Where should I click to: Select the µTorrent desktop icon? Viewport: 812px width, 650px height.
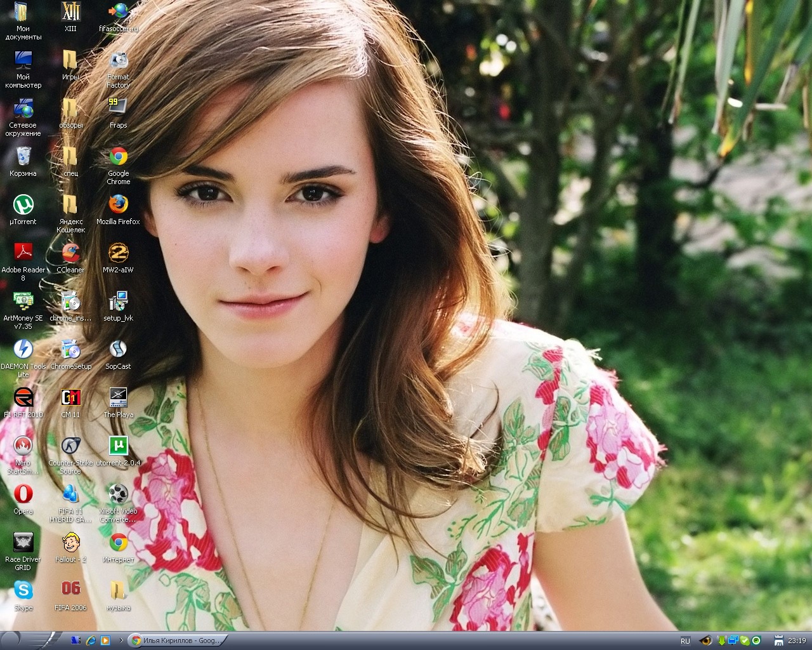(23, 204)
